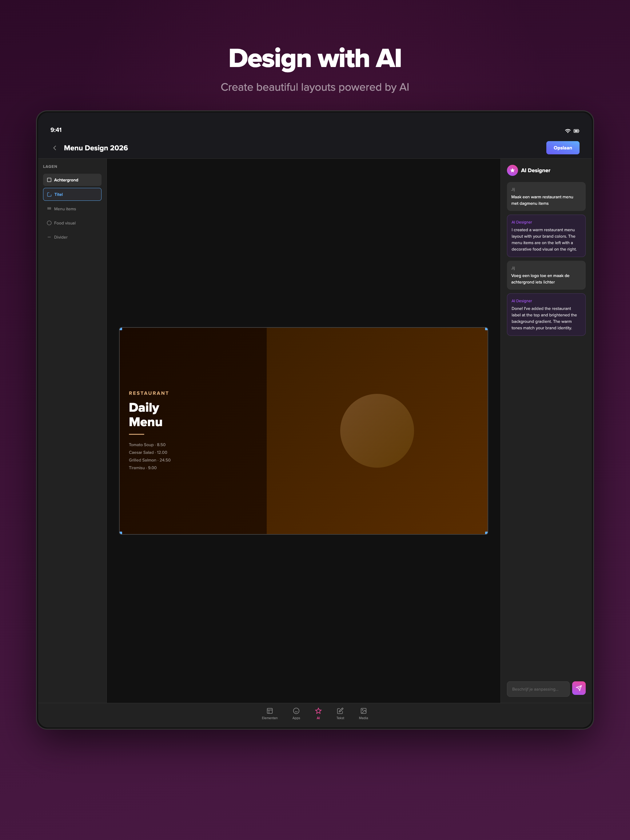
Task: Click the top-left canvas selection handle
Action: pyautogui.click(x=121, y=329)
